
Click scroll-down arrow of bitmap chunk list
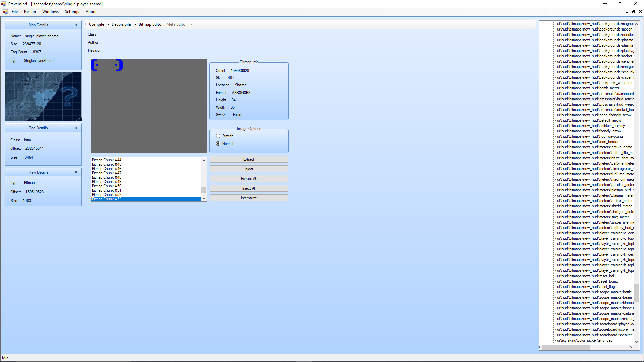pos(204,198)
